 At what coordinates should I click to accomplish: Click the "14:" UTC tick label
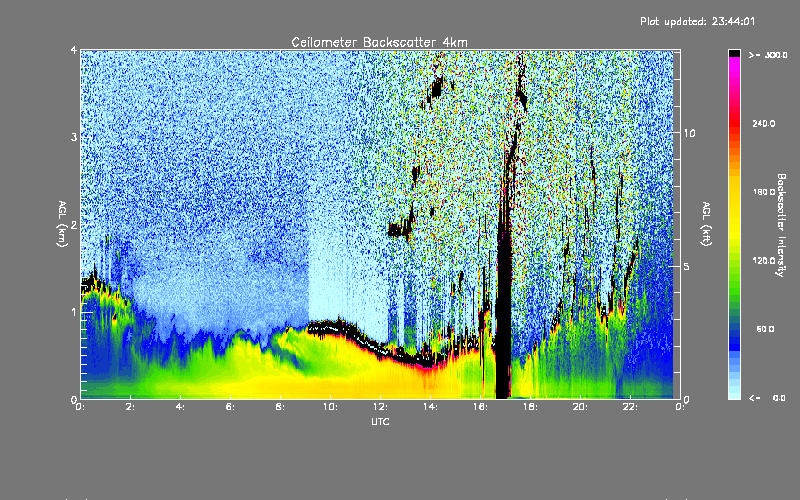pos(430,407)
